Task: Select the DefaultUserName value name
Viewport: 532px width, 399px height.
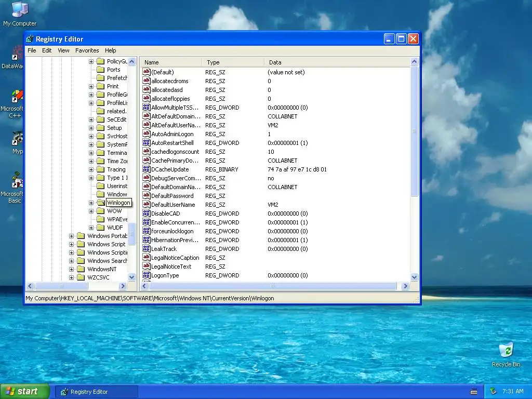Action: click(173, 205)
